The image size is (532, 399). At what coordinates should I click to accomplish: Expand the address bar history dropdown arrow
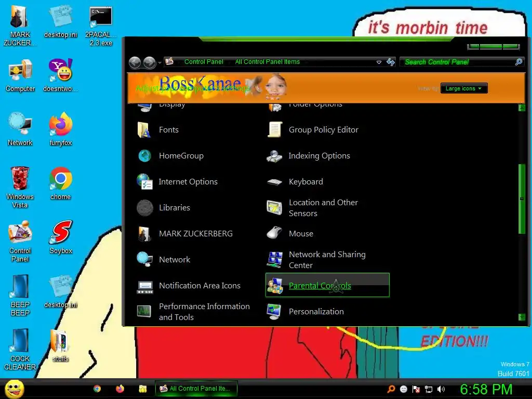click(x=379, y=62)
